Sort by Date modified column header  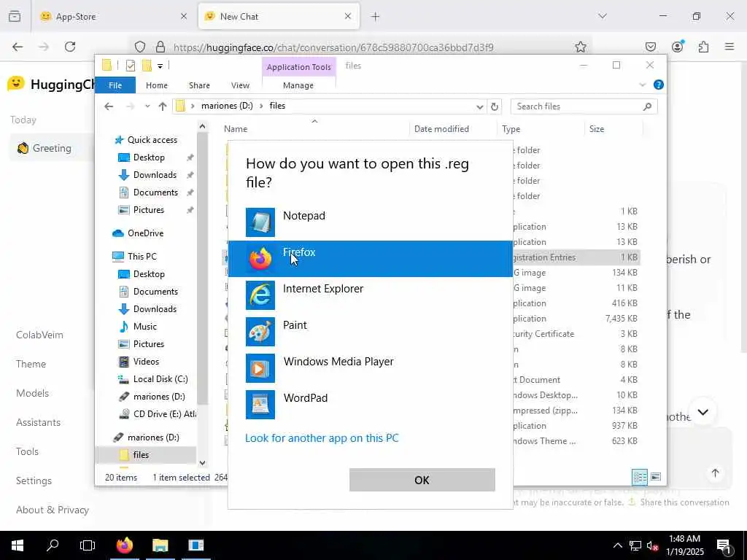click(441, 129)
